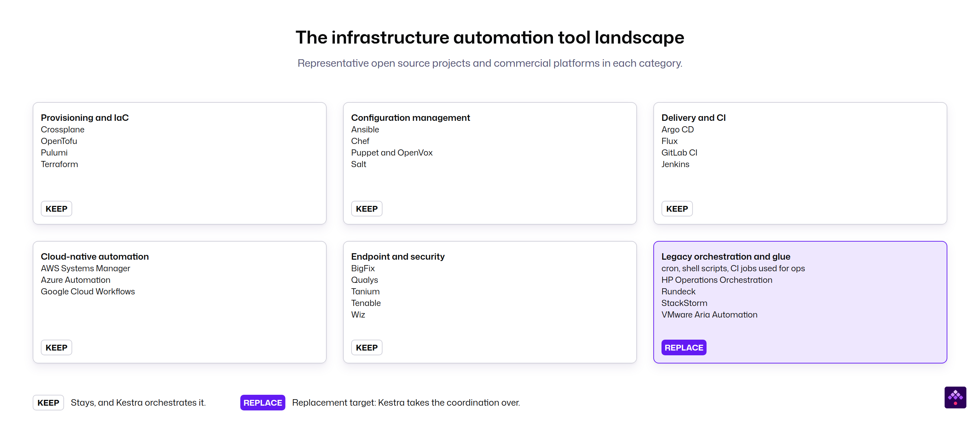
Task: Click KEEP badge under Cloud-native automation
Action: pyautogui.click(x=56, y=348)
